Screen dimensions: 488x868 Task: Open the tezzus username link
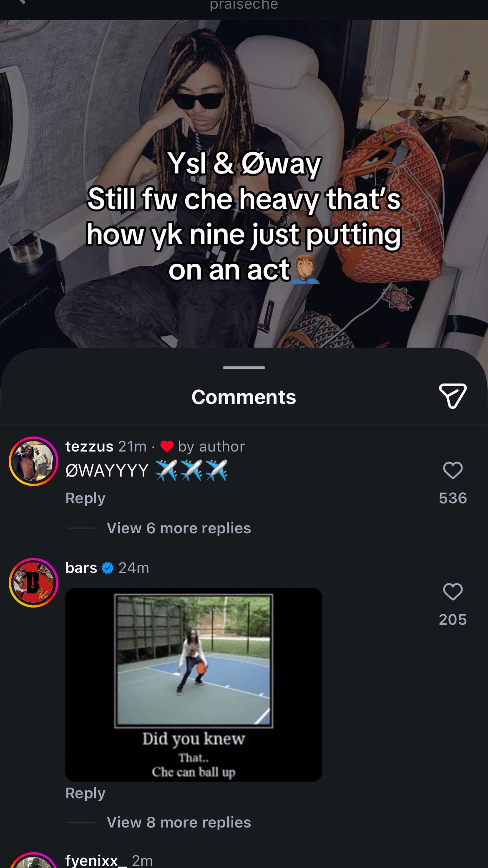(89, 446)
